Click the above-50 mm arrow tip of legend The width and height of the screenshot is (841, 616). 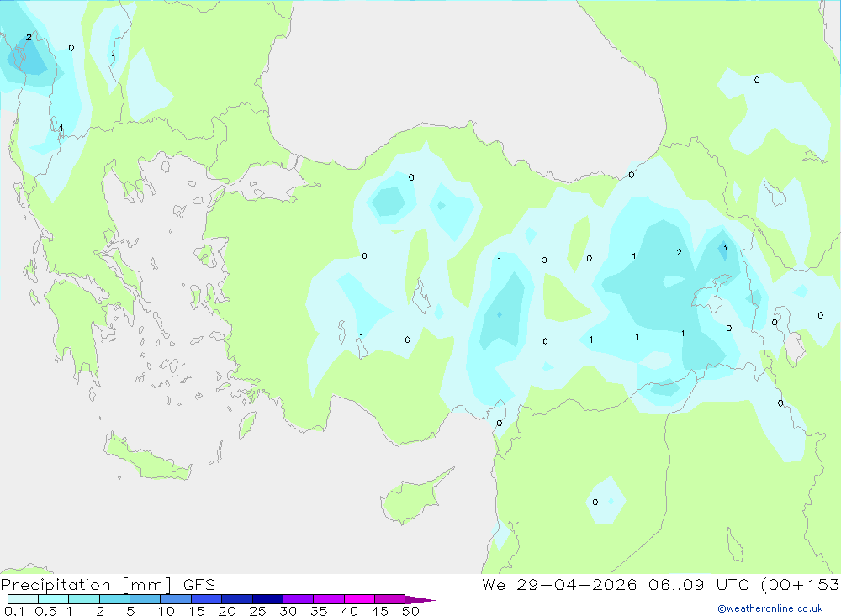coord(420,599)
